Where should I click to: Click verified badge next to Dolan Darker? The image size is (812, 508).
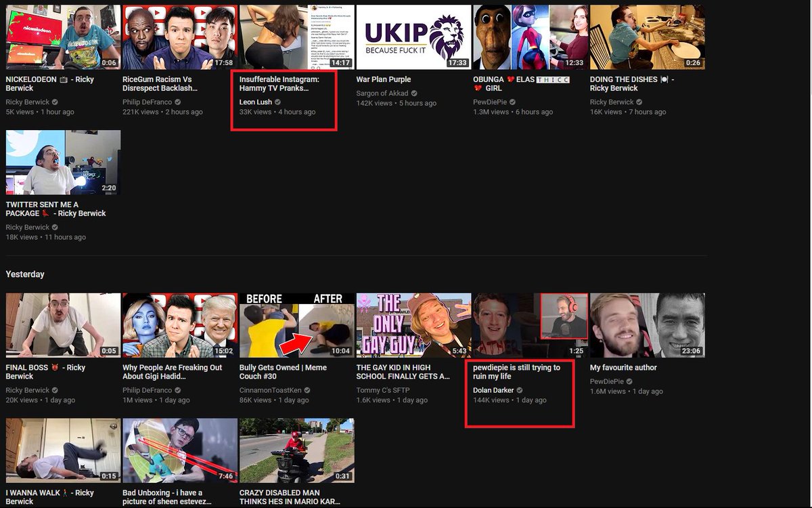point(520,390)
